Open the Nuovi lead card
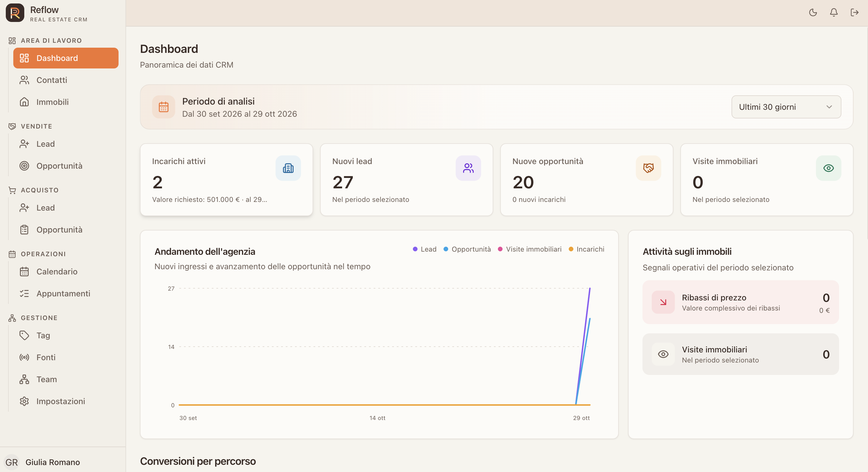 click(x=407, y=180)
